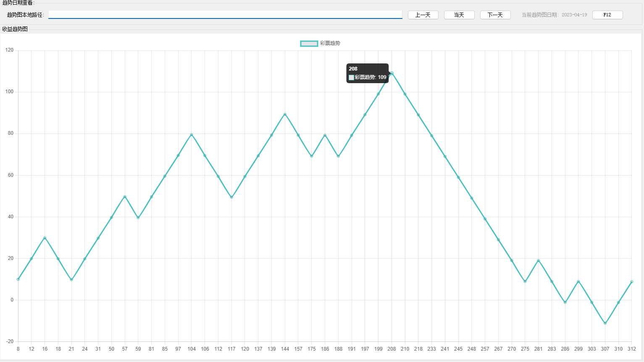Click the data point above x-label 281
Viewport: 644px width, 362px height.
pos(538,261)
